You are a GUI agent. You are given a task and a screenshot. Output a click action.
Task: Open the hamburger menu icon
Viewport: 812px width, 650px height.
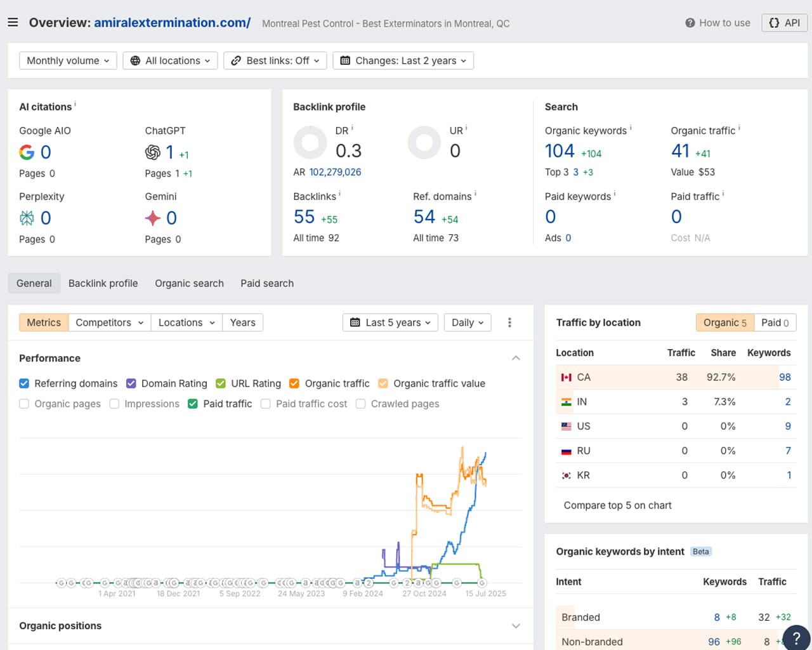(13, 23)
